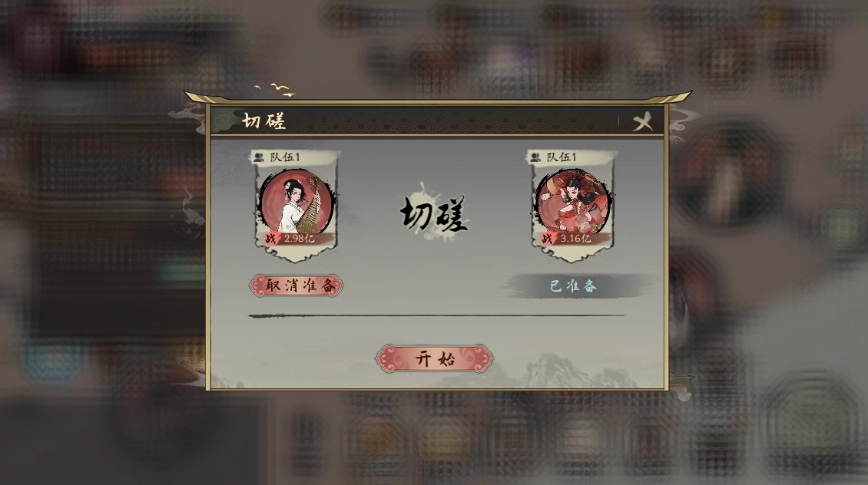Select the pipa lady avatar portrait
Viewport: 868px width, 485px height.
coord(297,203)
